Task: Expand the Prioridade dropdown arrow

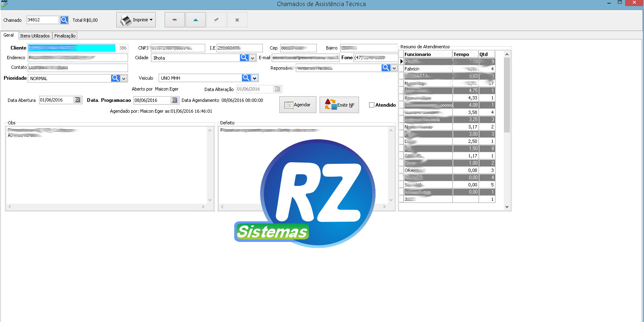Action: (x=124, y=78)
